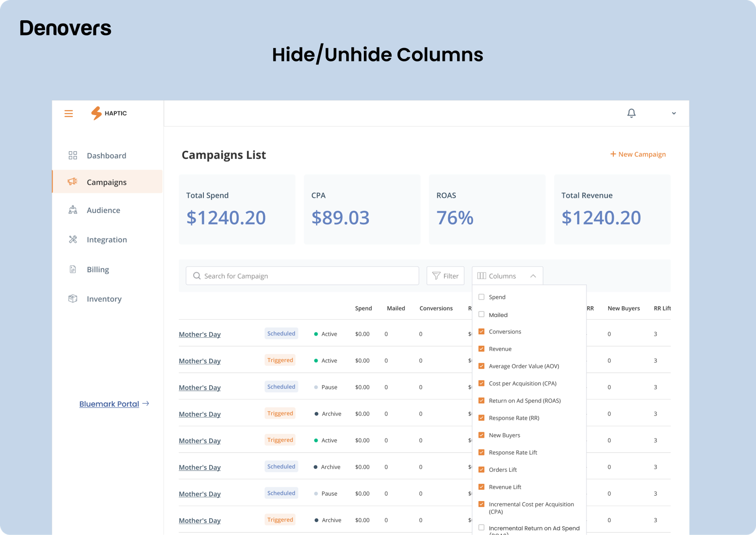Click the Inventory box icon

click(x=73, y=298)
